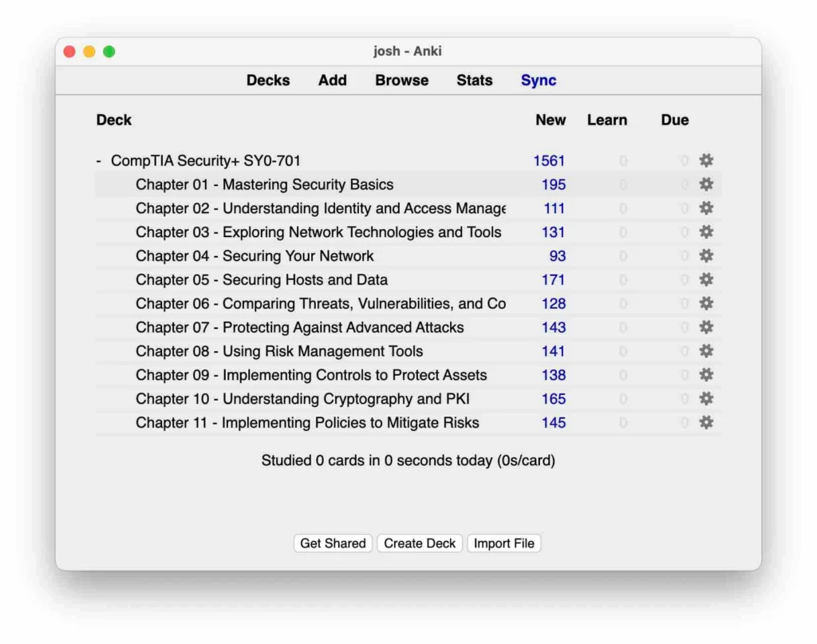817x644 pixels.
Task: Open the Browse window
Action: pyautogui.click(x=401, y=80)
